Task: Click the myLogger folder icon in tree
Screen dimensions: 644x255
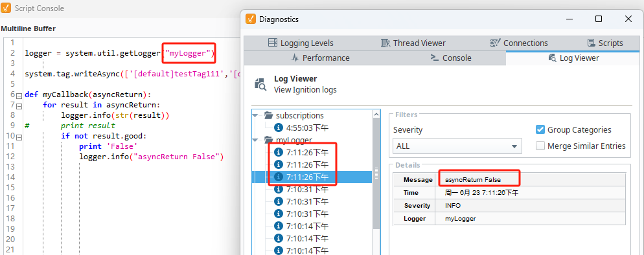Action: point(269,140)
